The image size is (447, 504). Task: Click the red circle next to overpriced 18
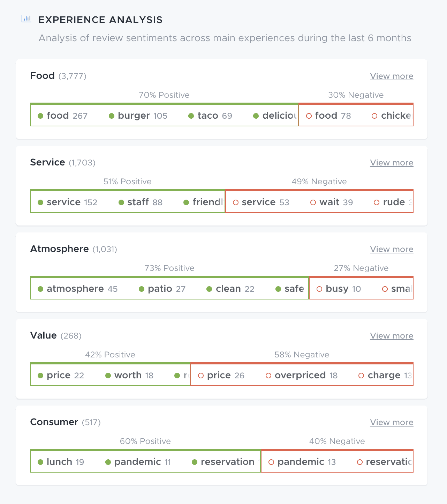pos(268,375)
